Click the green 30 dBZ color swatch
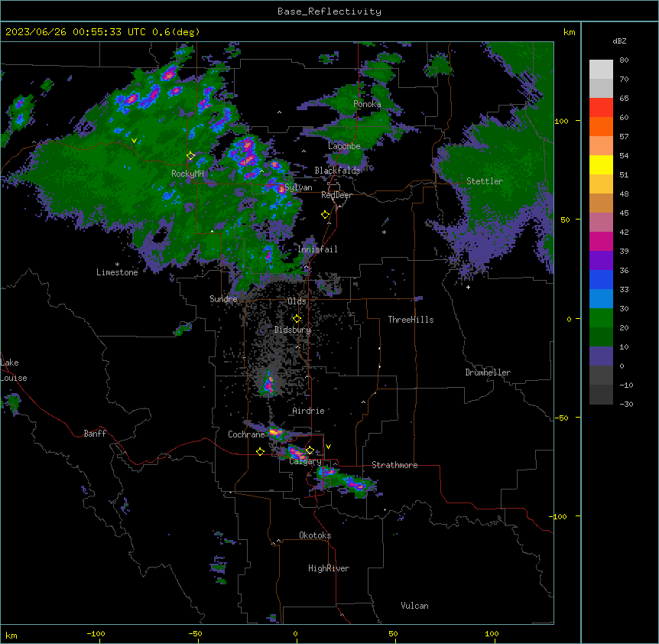 601,318
